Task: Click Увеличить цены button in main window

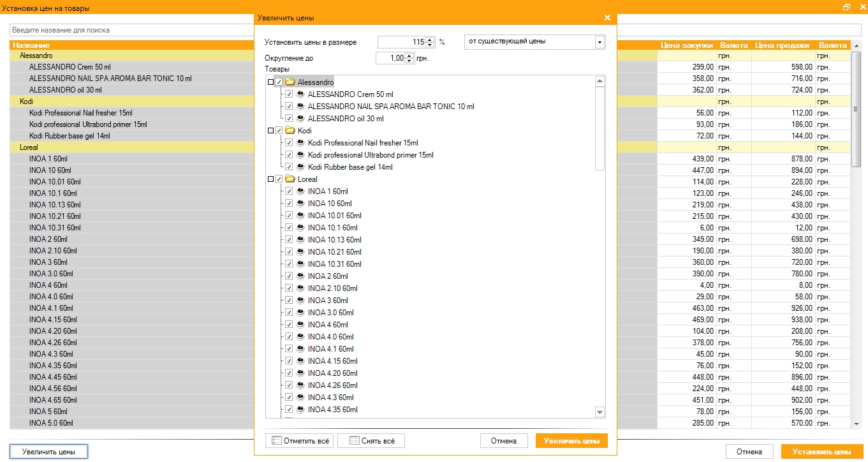Action: (x=48, y=452)
